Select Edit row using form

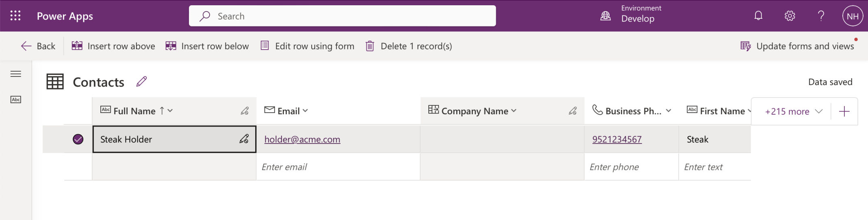307,46
